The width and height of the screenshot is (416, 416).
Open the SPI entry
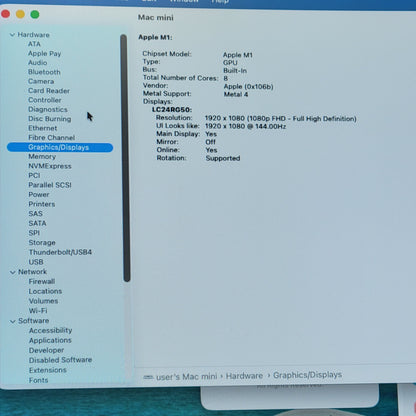pos(34,233)
